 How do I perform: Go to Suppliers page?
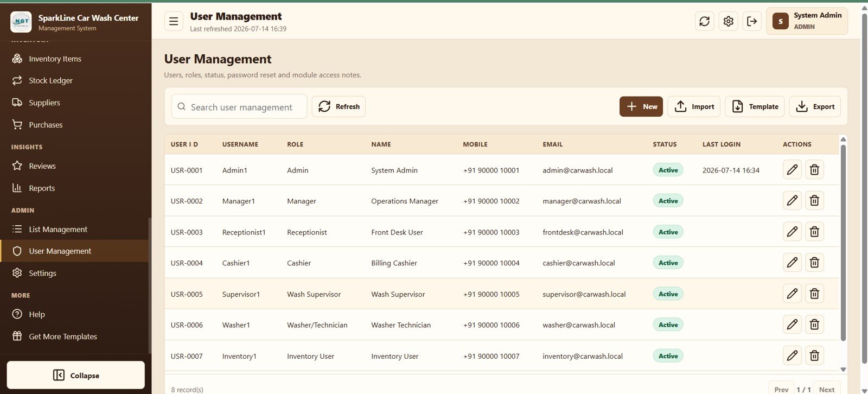point(74,103)
